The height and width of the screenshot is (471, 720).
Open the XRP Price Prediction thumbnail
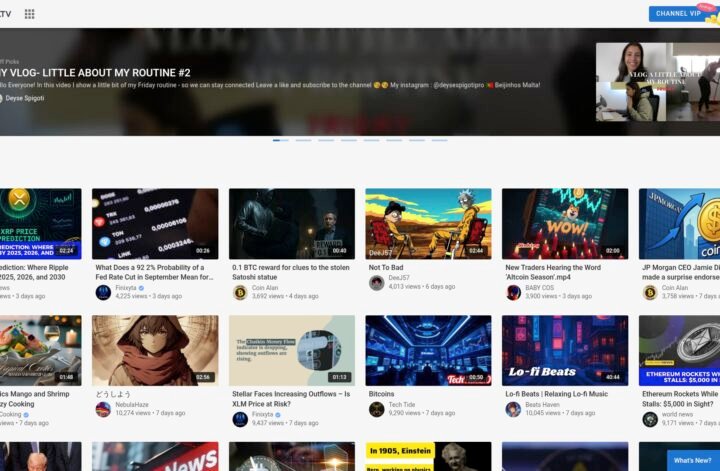point(40,224)
